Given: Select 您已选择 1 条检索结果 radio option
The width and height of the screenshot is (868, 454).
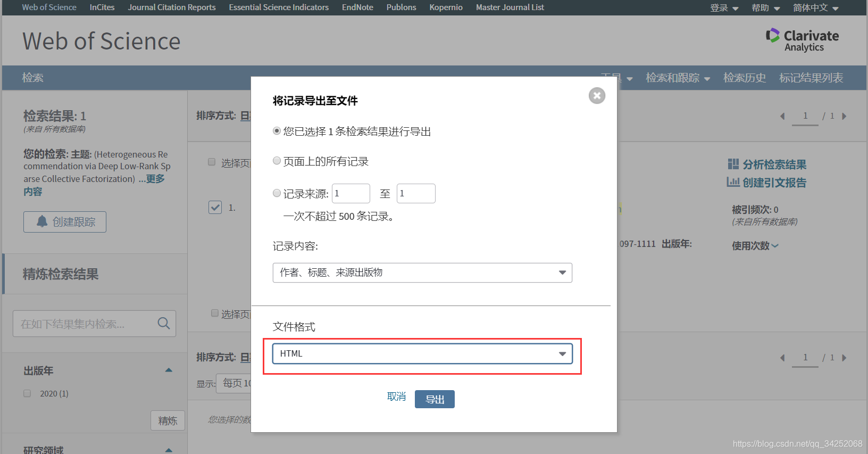Looking at the screenshot, I should coord(277,131).
